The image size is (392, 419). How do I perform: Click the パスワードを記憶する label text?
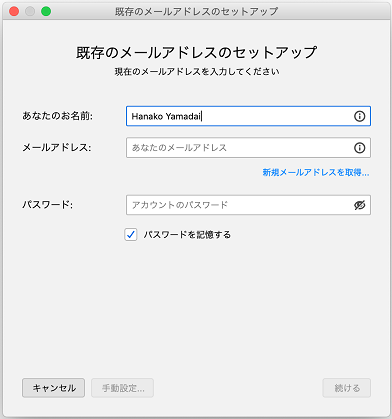(x=187, y=235)
